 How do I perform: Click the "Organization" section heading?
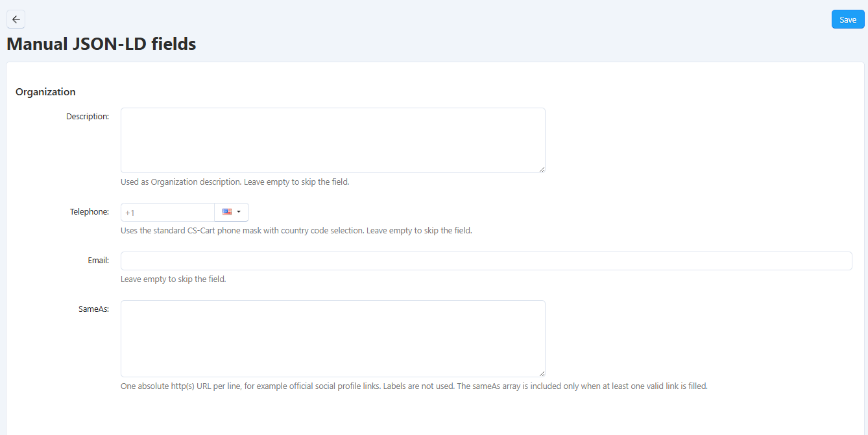coord(45,92)
